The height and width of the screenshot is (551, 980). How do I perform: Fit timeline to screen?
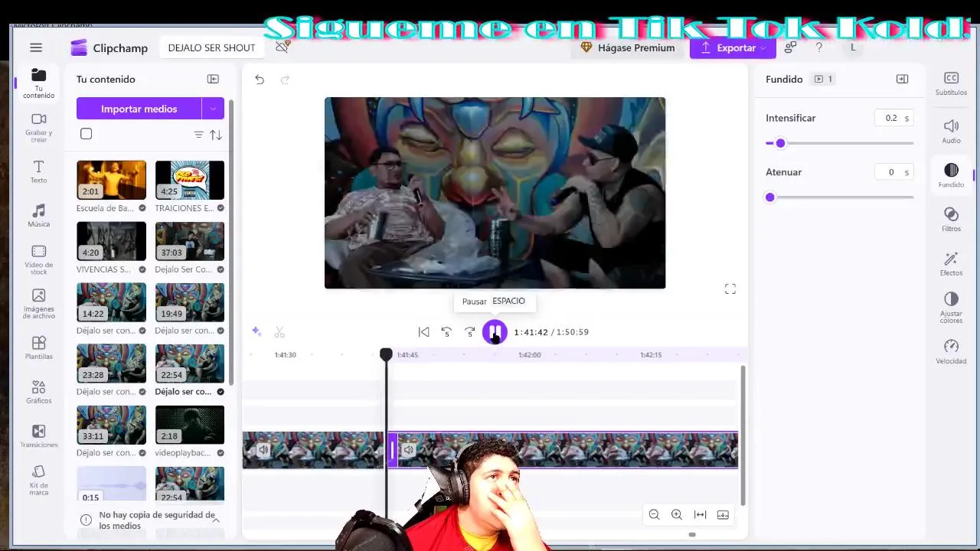click(700, 514)
